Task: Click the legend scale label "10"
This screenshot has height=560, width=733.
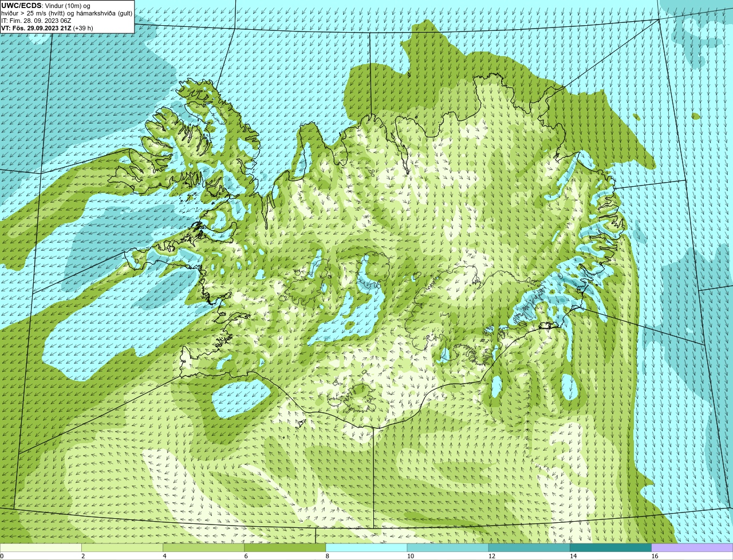Action: pyautogui.click(x=410, y=556)
